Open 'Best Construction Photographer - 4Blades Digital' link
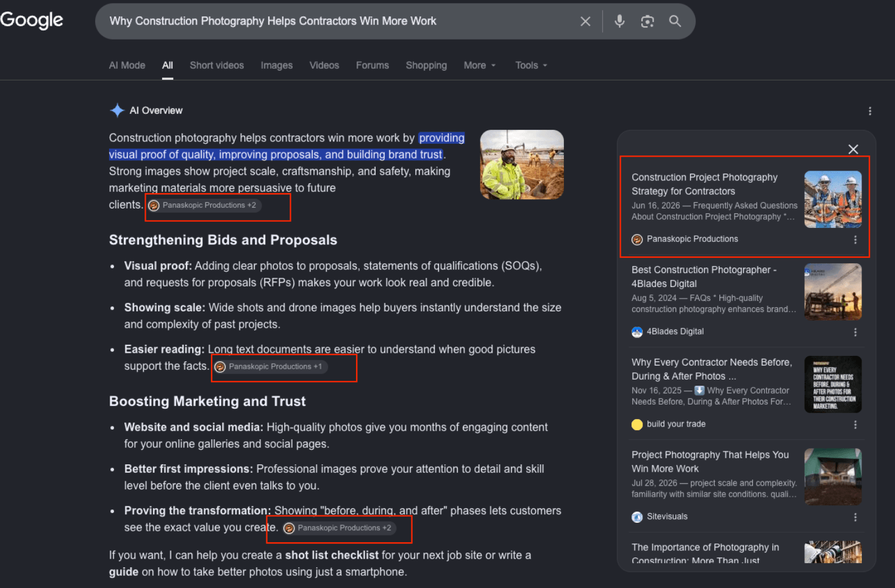 pos(704,277)
